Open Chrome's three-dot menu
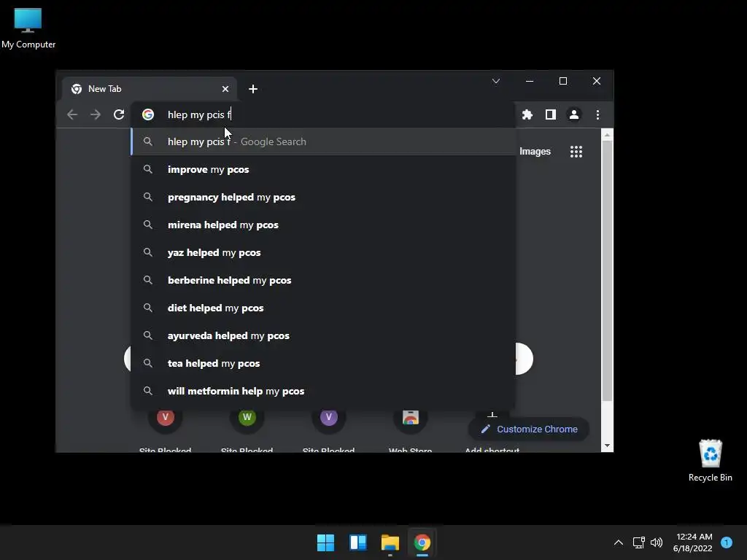 click(x=597, y=114)
